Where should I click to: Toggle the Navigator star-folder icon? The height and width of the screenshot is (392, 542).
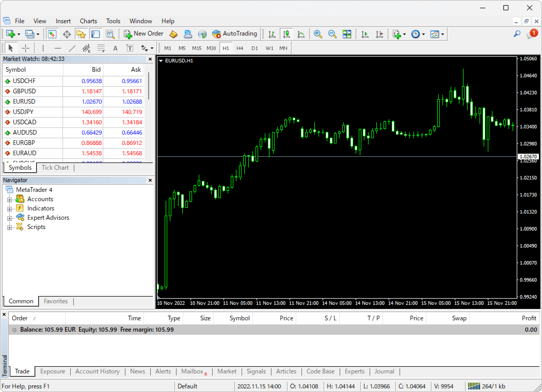81,34
